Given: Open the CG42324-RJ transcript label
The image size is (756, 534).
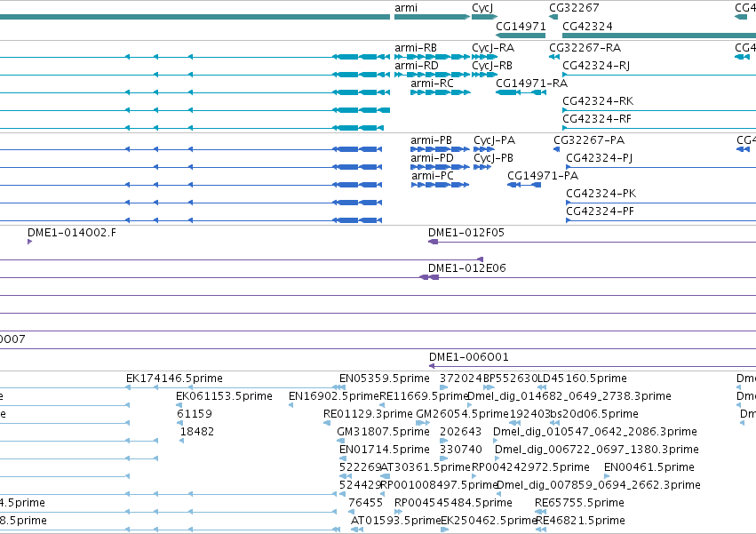Looking at the screenshot, I should click(x=596, y=66).
